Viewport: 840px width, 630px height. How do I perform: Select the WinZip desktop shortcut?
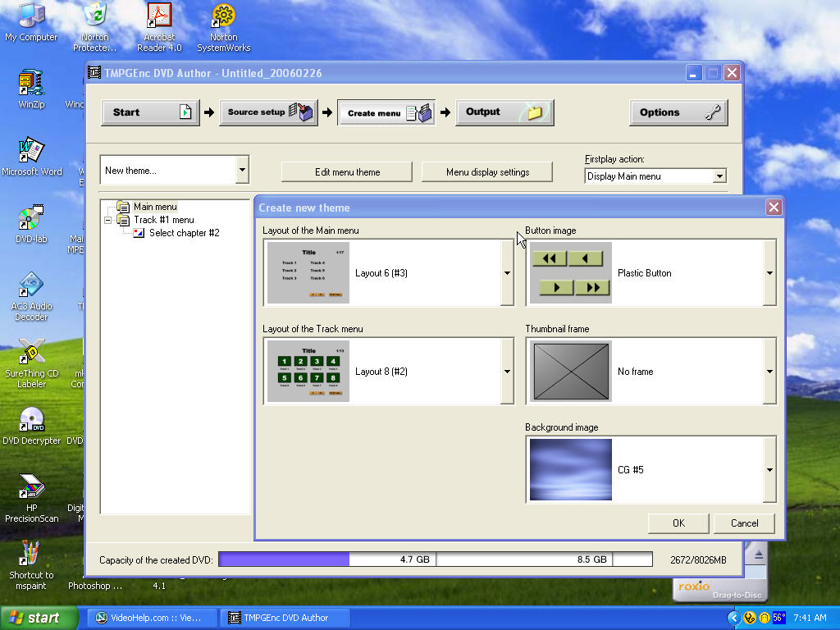[31, 89]
